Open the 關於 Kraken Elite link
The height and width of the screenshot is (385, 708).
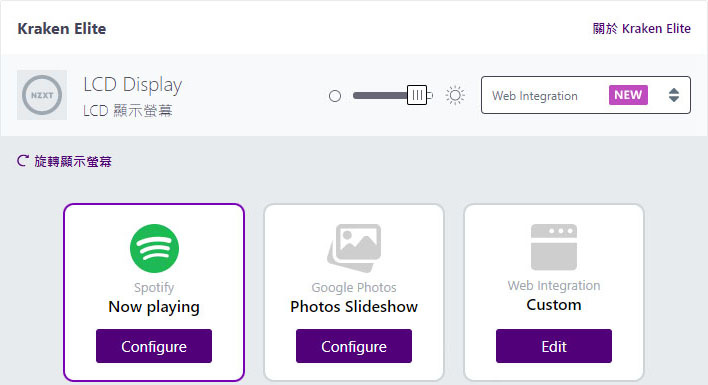point(641,28)
